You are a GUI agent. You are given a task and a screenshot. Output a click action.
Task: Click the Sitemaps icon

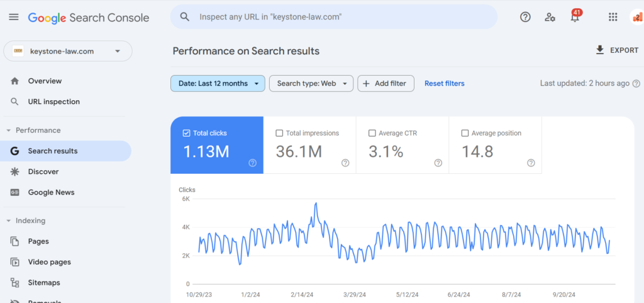click(x=15, y=283)
